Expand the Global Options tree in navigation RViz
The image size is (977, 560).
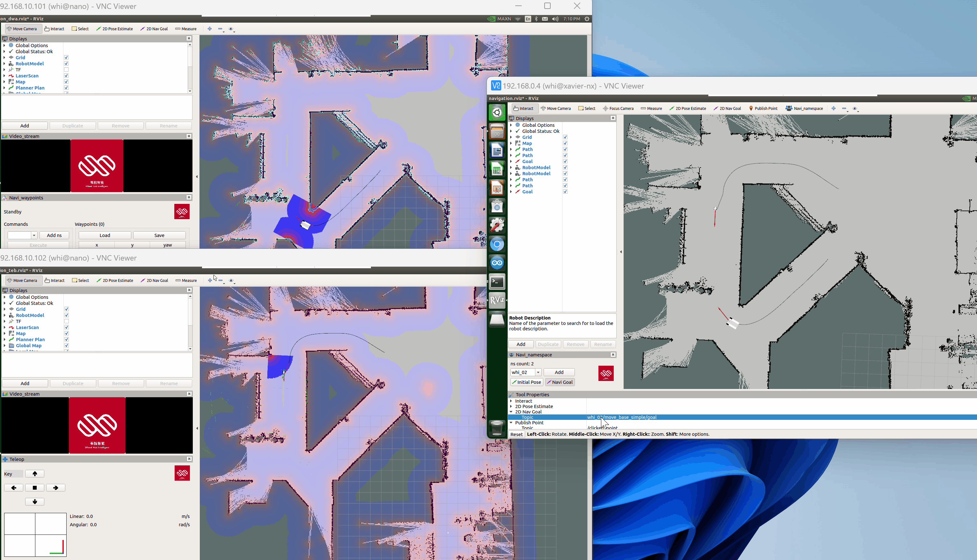[x=511, y=125]
